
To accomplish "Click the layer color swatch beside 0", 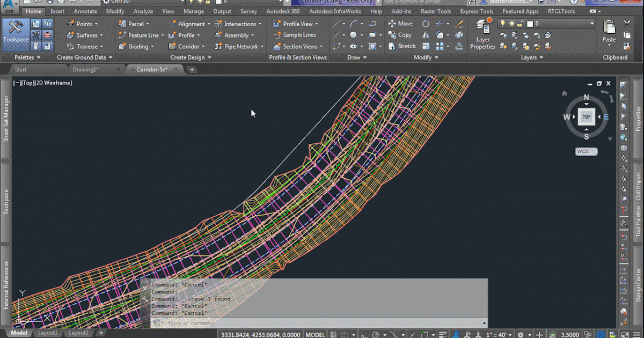I will click(x=529, y=23).
